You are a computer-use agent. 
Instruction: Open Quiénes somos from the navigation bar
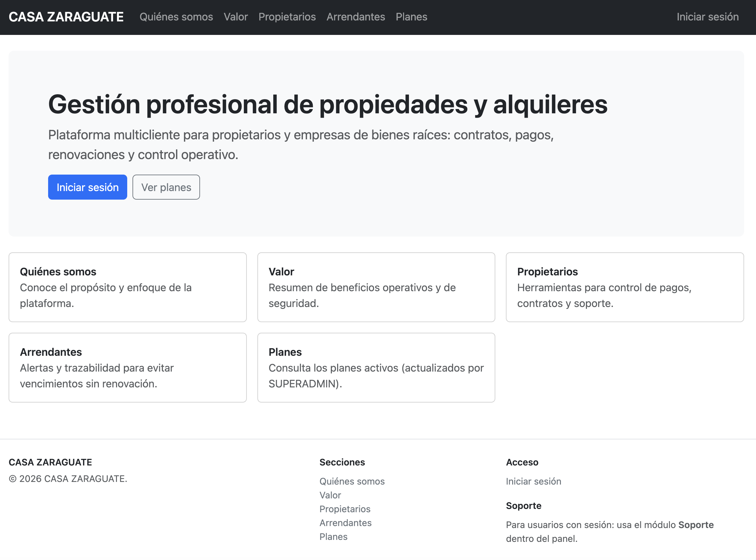(176, 16)
